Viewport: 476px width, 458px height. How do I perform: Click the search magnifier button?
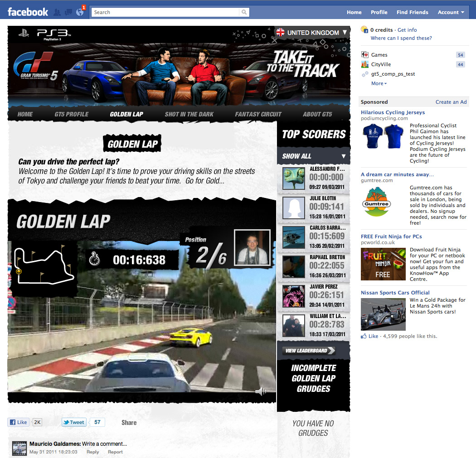click(244, 12)
